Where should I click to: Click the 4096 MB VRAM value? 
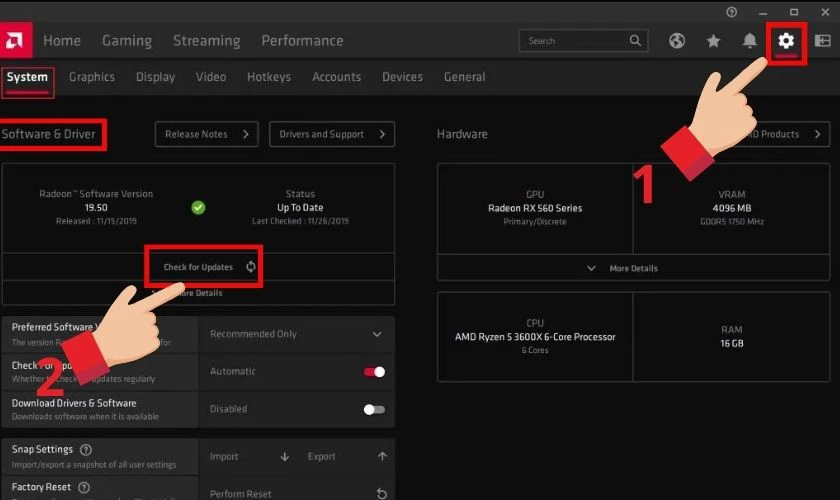[732, 208]
